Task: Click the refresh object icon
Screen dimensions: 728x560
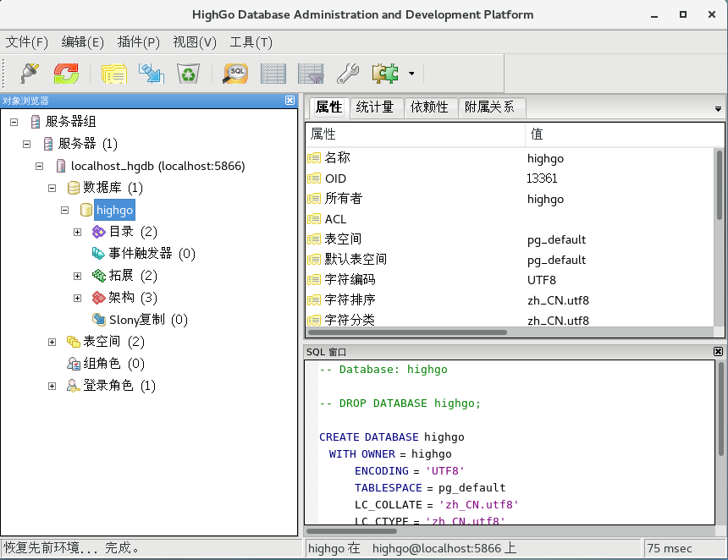Action: [x=66, y=74]
